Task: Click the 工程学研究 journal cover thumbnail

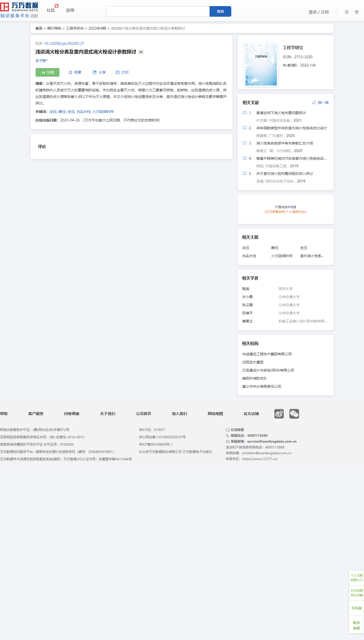Action: click(261, 65)
